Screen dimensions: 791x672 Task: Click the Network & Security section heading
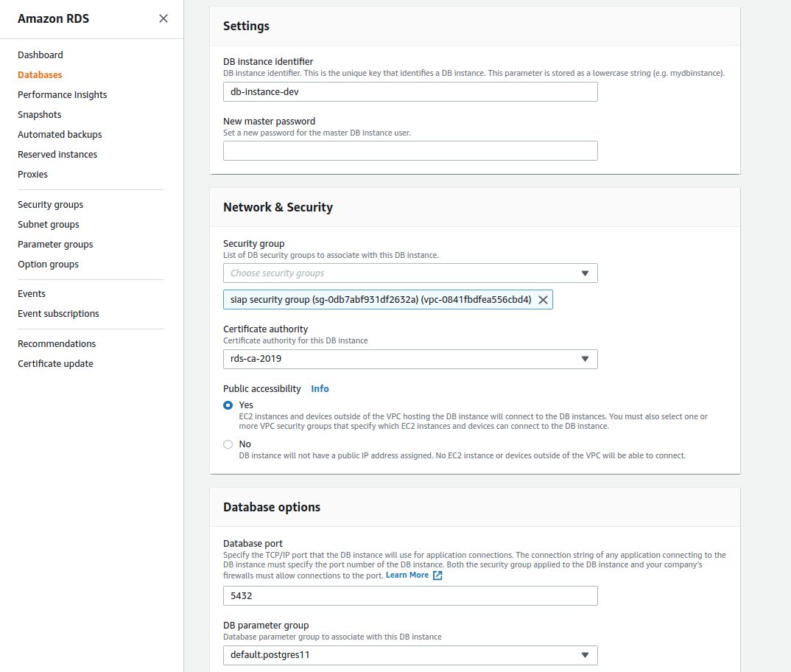[x=278, y=208]
